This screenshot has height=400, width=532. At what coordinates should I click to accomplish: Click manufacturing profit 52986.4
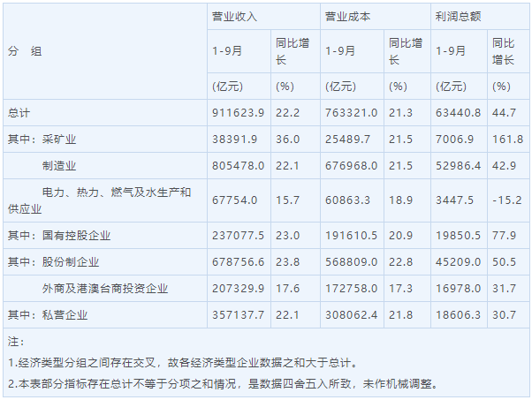459,165
